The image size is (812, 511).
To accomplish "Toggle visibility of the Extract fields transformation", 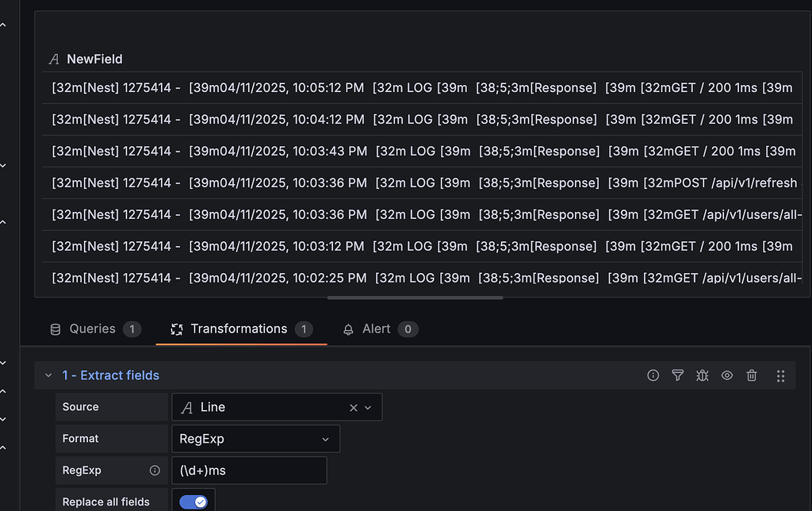I will click(727, 375).
